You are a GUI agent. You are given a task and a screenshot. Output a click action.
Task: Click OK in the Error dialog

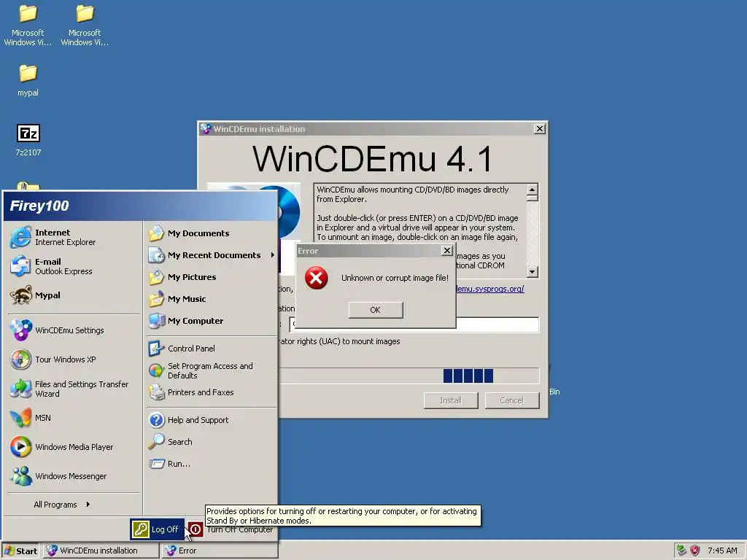376,310
